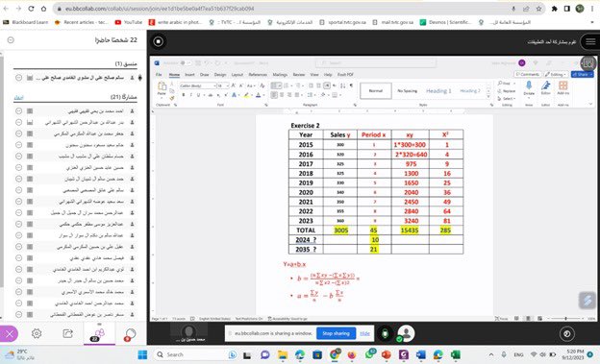Open attendee controls for the moderator row

click(x=19, y=78)
